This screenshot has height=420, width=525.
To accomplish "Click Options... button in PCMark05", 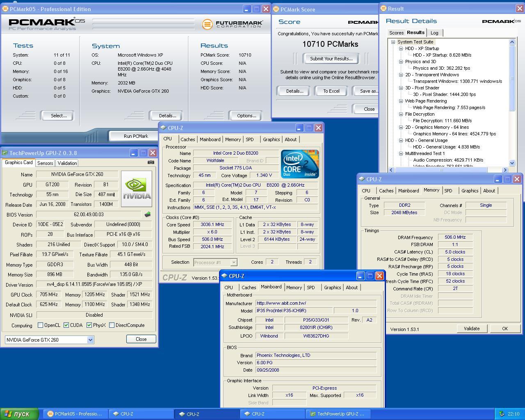I will click(x=247, y=116).
